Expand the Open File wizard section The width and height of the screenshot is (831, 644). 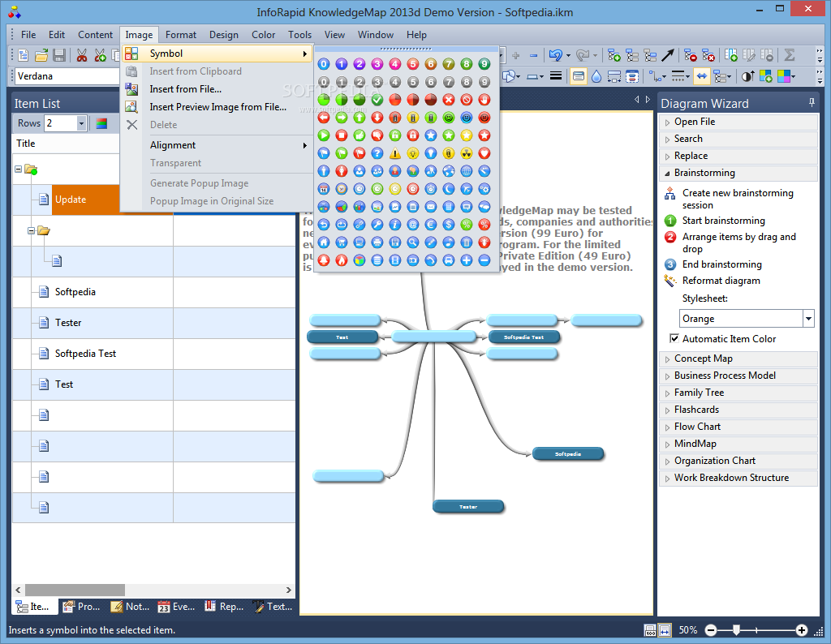(x=738, y=122)
